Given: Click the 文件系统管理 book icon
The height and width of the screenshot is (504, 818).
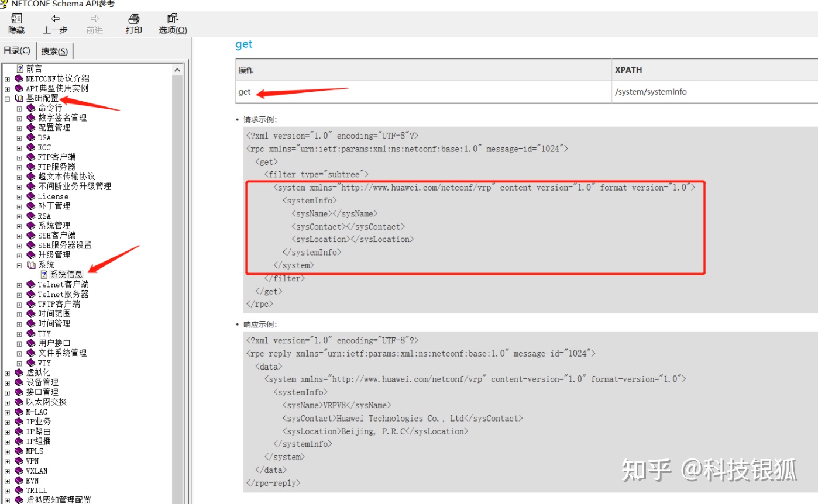Looking at the screenshot, I should pyautogui.click(x=31, y=353).
